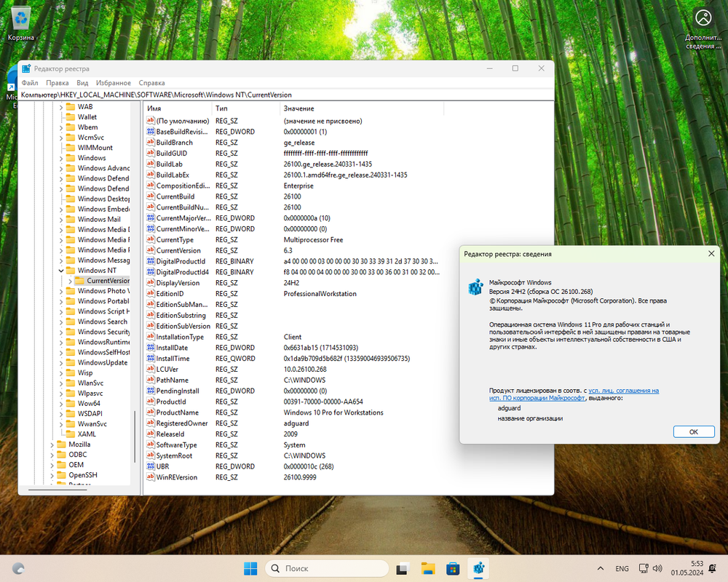Select the CompositionEditionID value Enterprise
Image resolution: width=728 pixels, height=582 pixels.
[298, 186]
